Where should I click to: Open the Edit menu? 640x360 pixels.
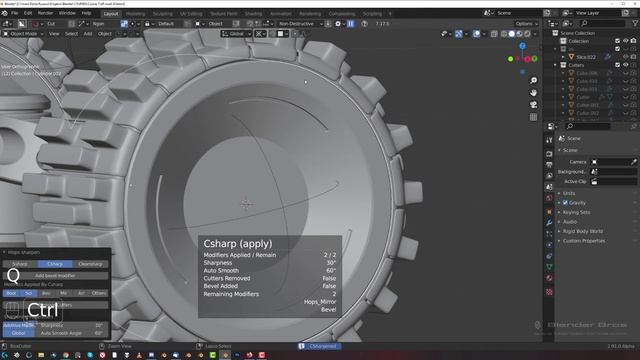click(28, 13)
